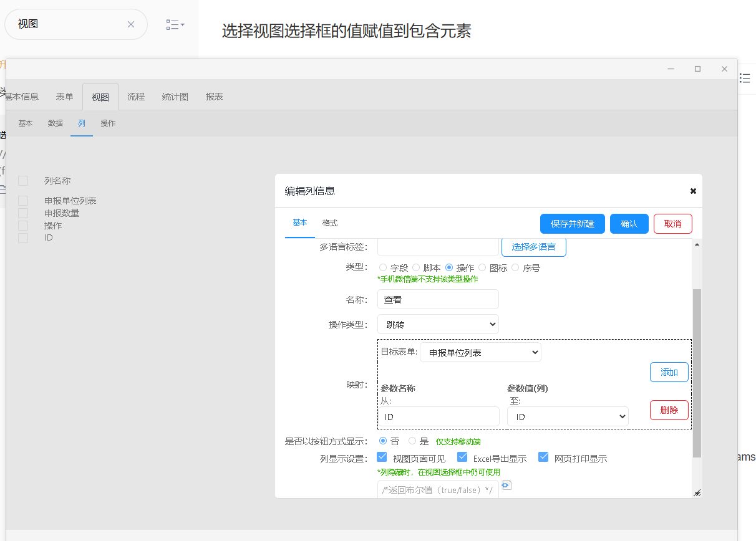Close the form designer window
Image resolution: width=756 pixels, height=541 pixels.
tap(724, 69)
